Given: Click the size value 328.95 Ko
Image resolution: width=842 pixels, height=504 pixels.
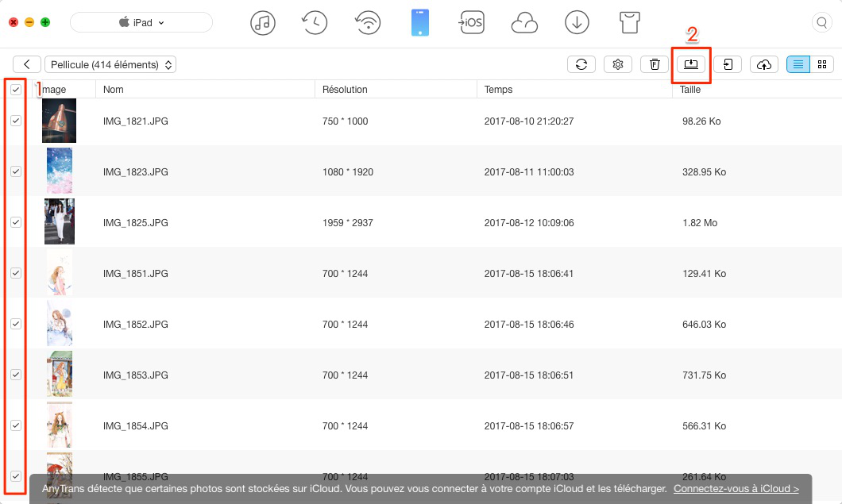Looking at the screenshot, I should pos(704,171).
